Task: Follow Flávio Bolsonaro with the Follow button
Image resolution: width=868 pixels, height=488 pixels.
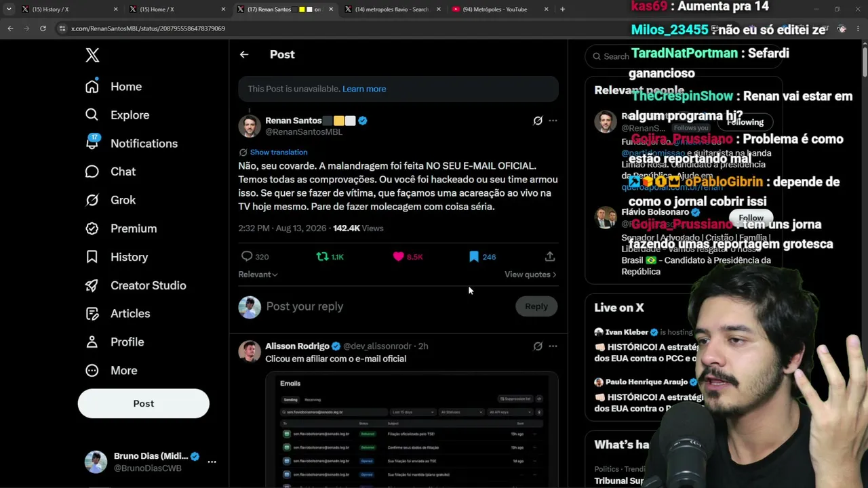Action: [751, 218]
